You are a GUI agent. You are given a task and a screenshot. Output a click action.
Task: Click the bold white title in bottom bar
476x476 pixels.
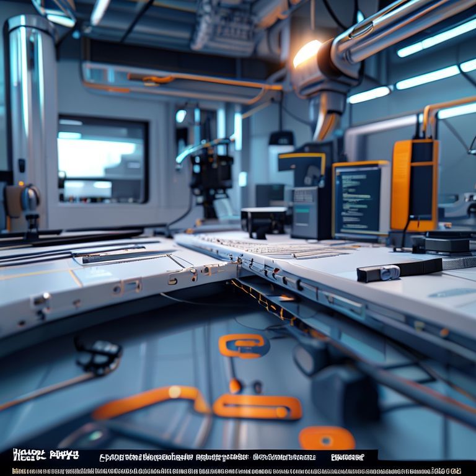click(x=45, y=456)
